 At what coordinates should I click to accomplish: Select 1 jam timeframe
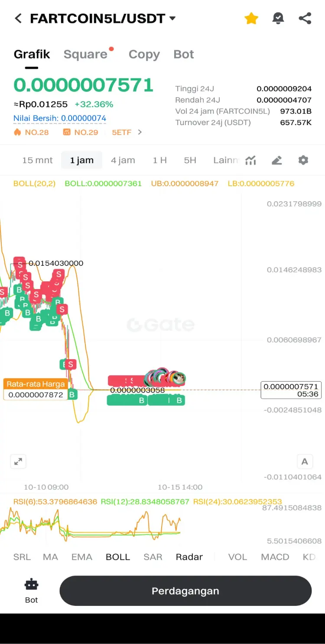[82, 160]
